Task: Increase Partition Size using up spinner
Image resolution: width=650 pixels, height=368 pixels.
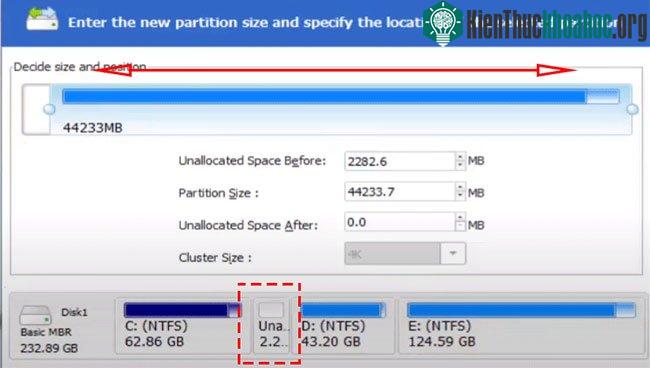Action: pos(460,188)
